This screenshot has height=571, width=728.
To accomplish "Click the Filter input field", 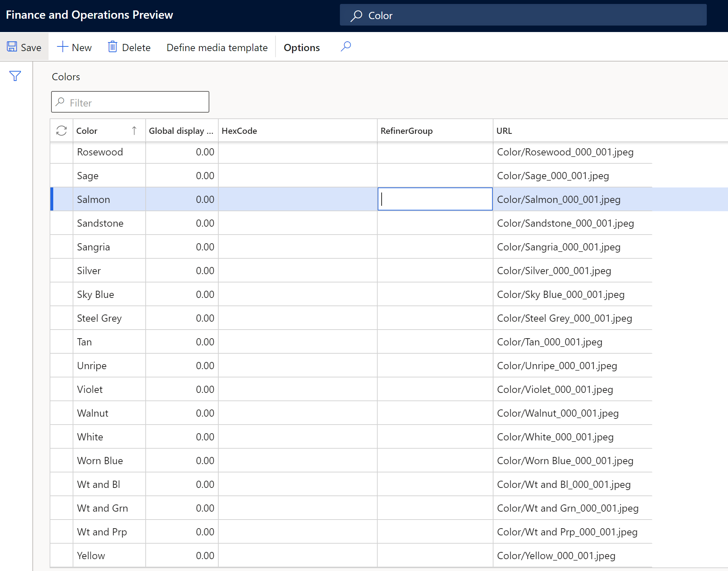I will tap(129, 102).
